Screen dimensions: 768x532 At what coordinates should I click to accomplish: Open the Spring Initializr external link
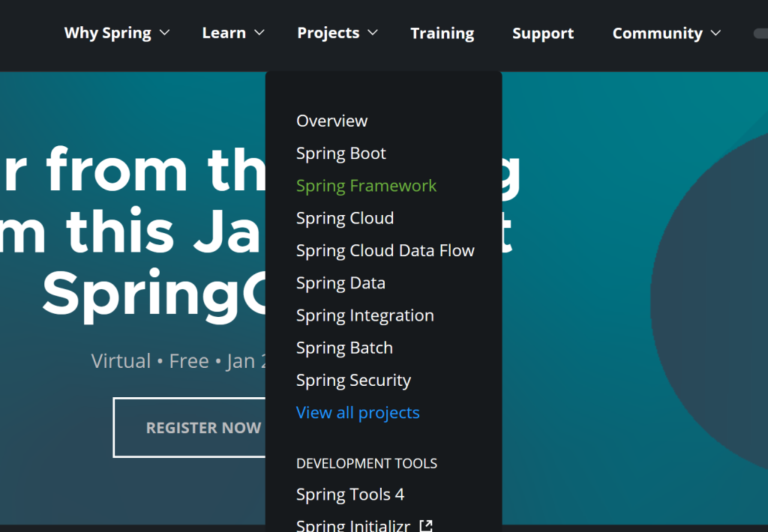364,526
